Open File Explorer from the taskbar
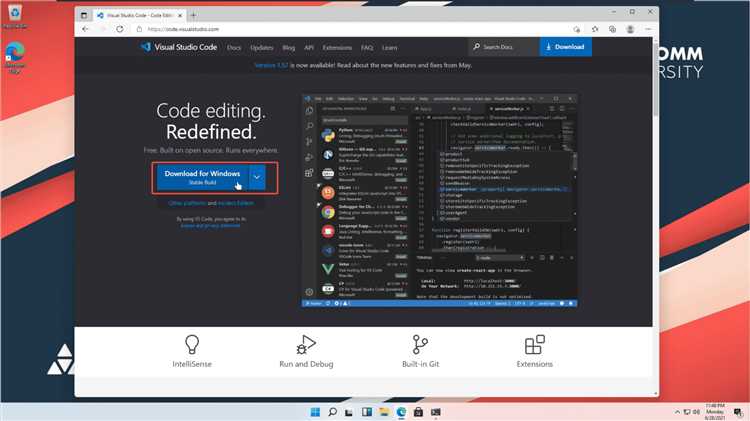Image resolution: width=750 pixels, height=421 pixels. 384,412
